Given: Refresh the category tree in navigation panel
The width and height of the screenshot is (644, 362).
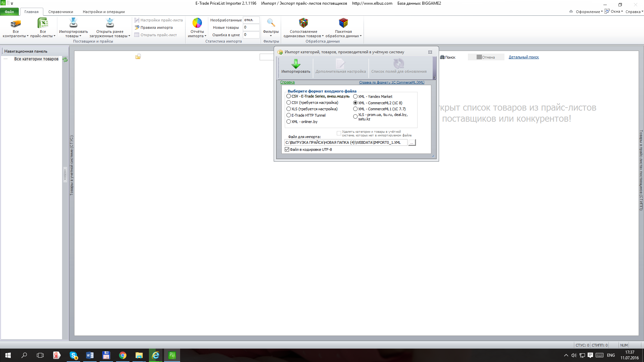Looking at the screenshot, I should (x=65, y=59).
